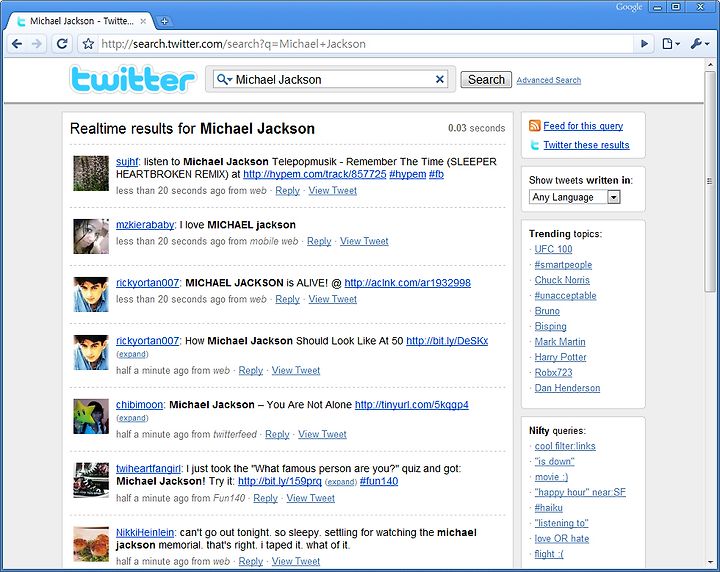Click the RSS feed icon
Screen dimensions: 720x572
(534, 125)
